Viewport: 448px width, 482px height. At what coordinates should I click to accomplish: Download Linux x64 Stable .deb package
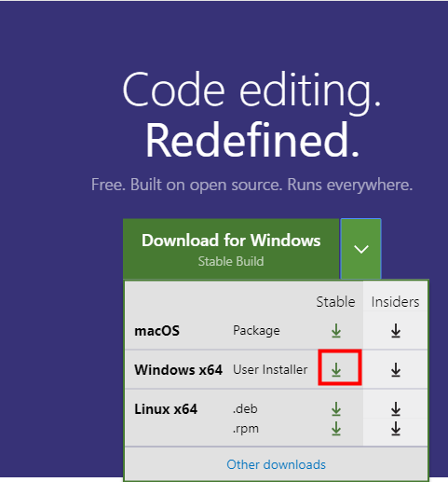tap(336, 409)
